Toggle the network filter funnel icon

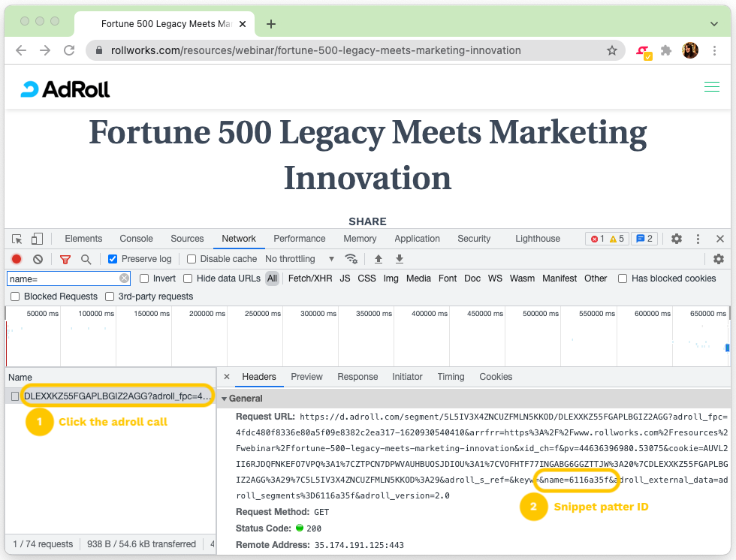[x=65, y=259]
